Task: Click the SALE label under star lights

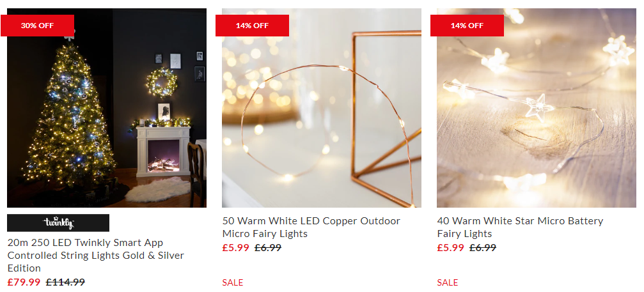Action: [x=447, y=282]
